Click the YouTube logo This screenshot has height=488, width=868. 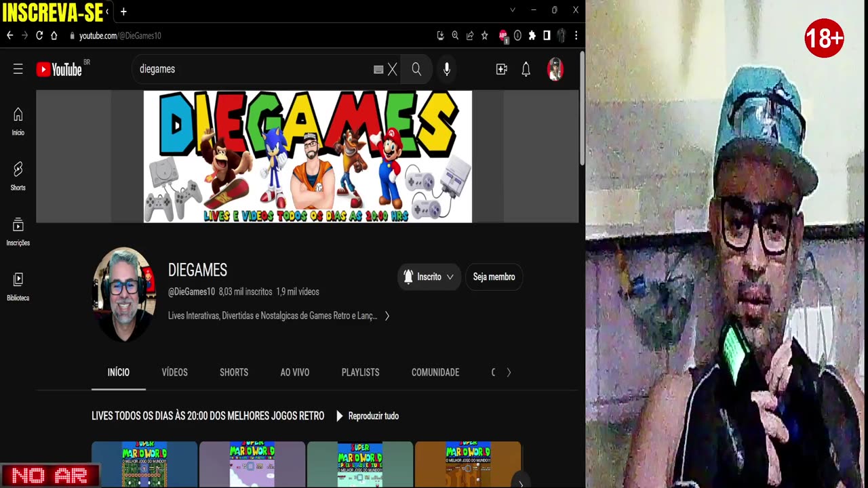(59, 69)
